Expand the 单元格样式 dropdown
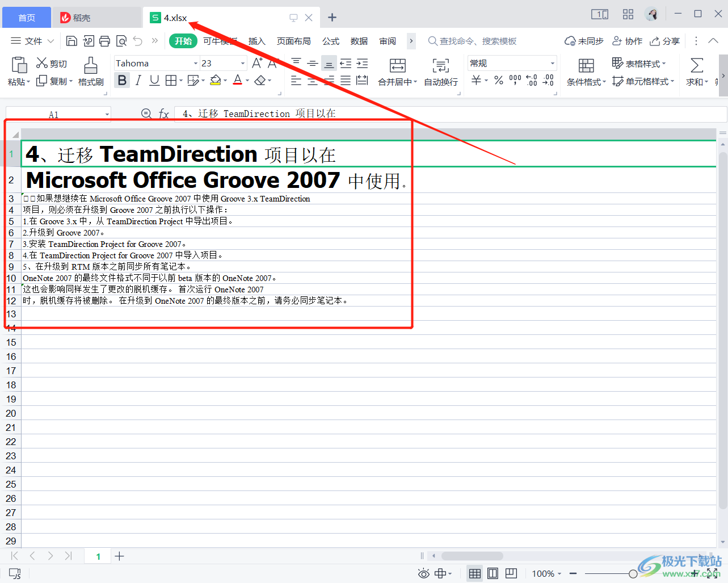The image size is (728, 583). (672, 81)
